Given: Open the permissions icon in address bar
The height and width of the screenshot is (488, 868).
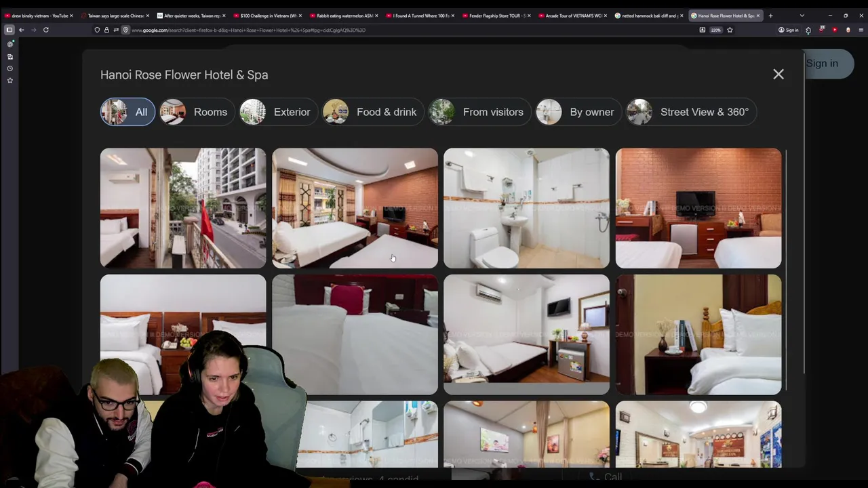Looking at the screenshot, I should tap(116, 30).
